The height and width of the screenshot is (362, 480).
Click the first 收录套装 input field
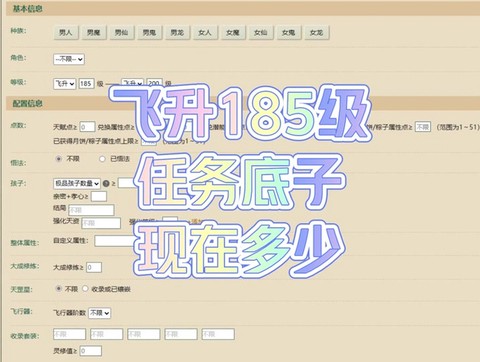pos(69,334)
